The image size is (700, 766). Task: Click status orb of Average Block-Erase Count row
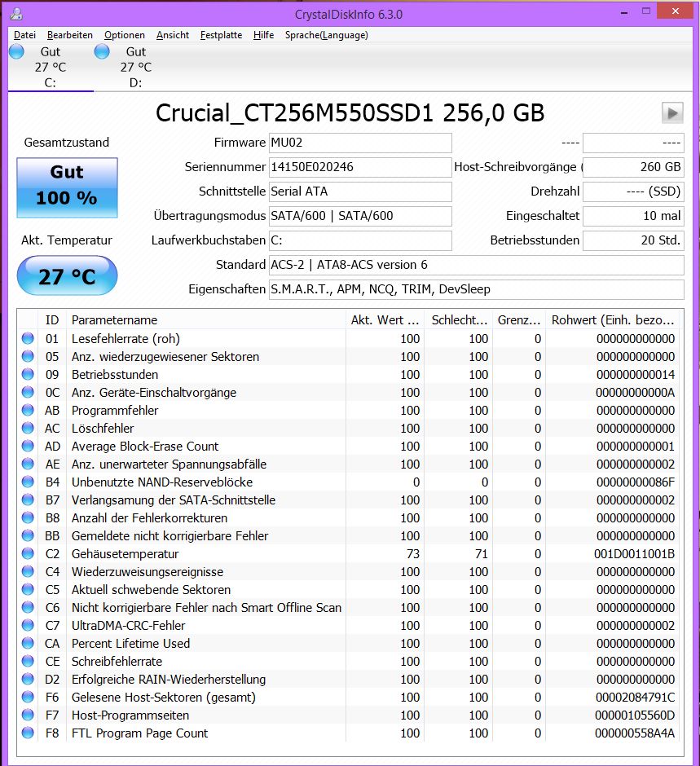pyautogui.click(x=28, y=446)
